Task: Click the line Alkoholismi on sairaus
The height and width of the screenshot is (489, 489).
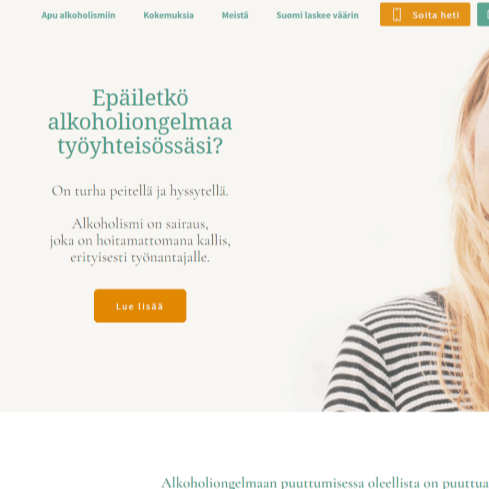Action: (140, 224)
